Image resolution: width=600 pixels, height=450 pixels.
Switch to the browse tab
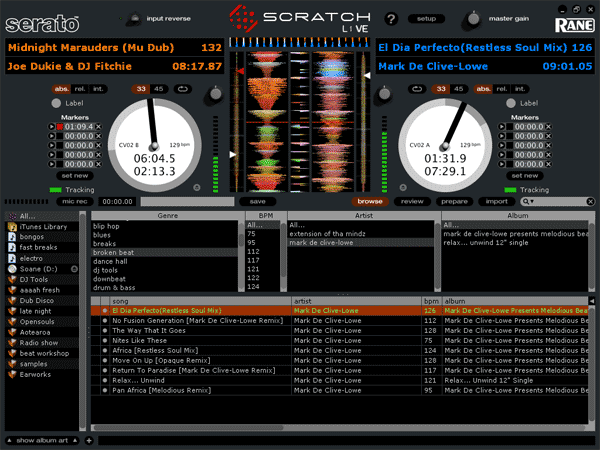click(370, 202)
